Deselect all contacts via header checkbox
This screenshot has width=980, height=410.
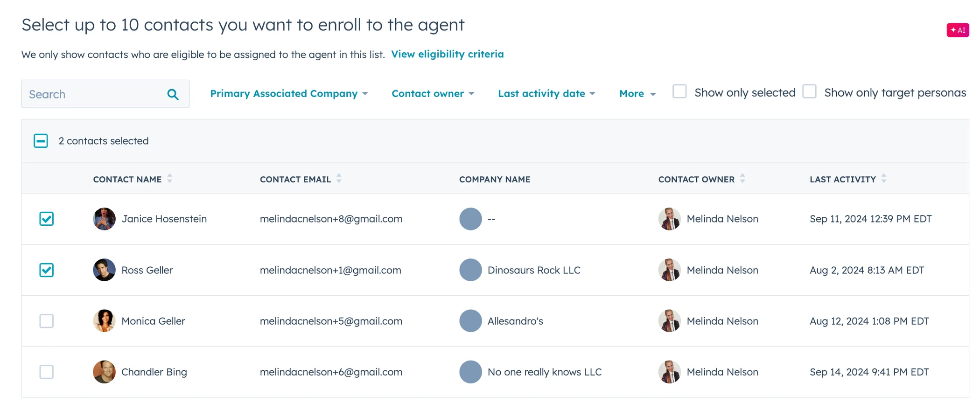click(41, 141)
